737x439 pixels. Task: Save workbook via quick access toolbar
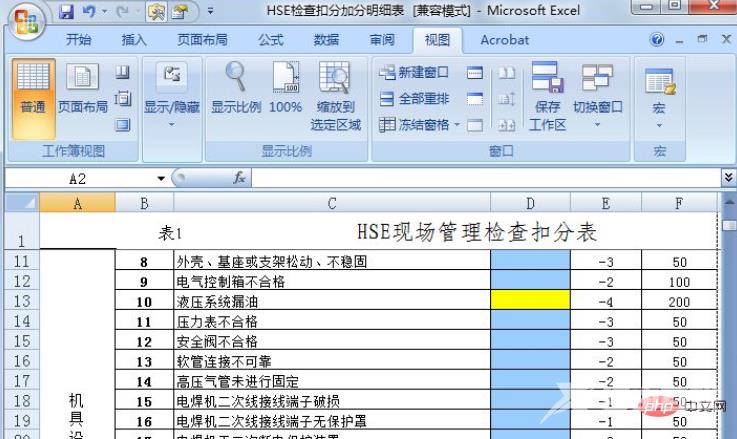coord(67,13)
